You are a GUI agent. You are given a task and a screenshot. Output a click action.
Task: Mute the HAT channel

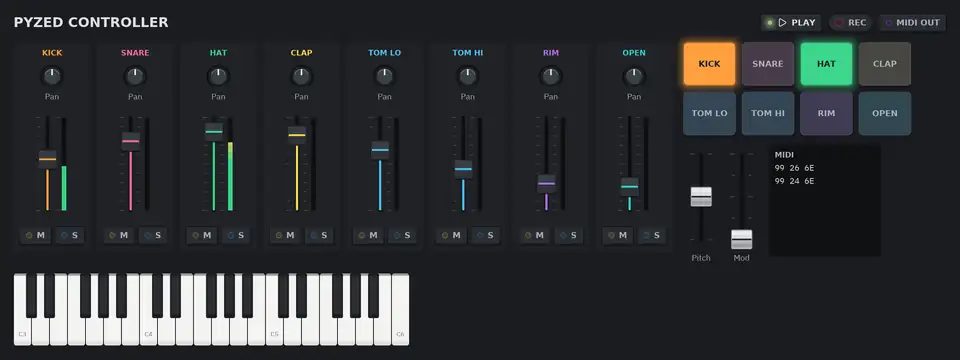coord(202,235)
